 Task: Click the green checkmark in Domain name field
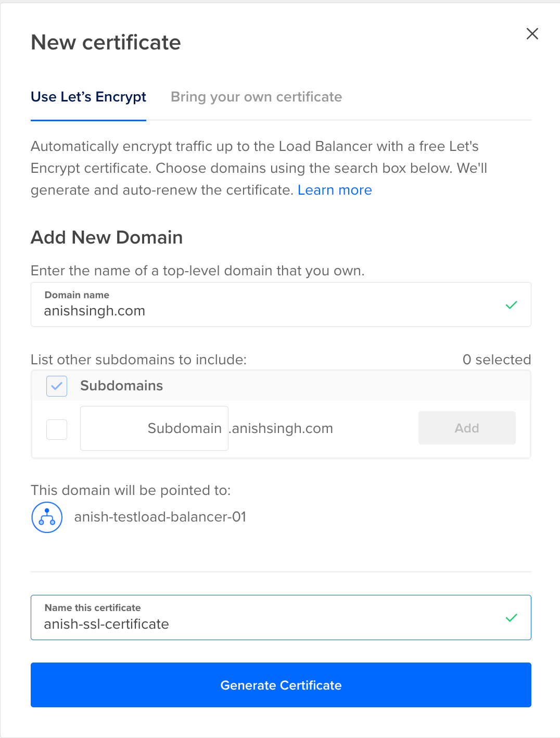(511, 305)
